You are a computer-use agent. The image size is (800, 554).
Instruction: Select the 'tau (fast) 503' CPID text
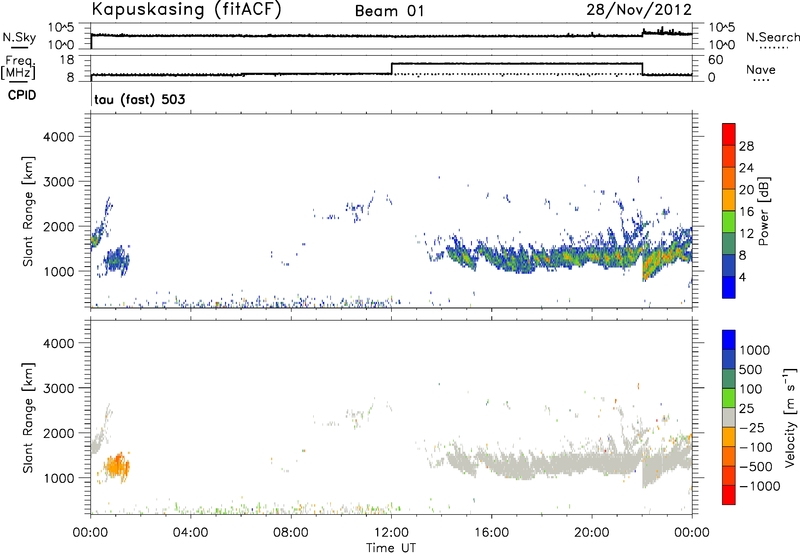click(x=139, y=99)
